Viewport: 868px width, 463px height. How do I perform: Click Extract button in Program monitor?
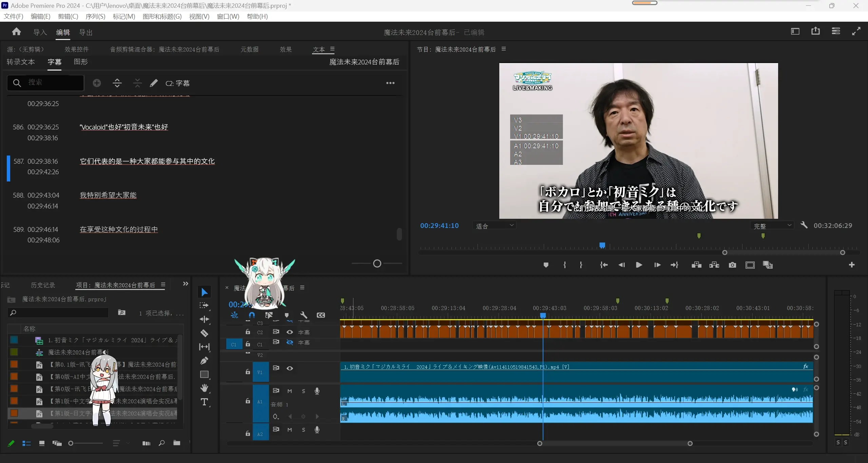tap(714, 265)
